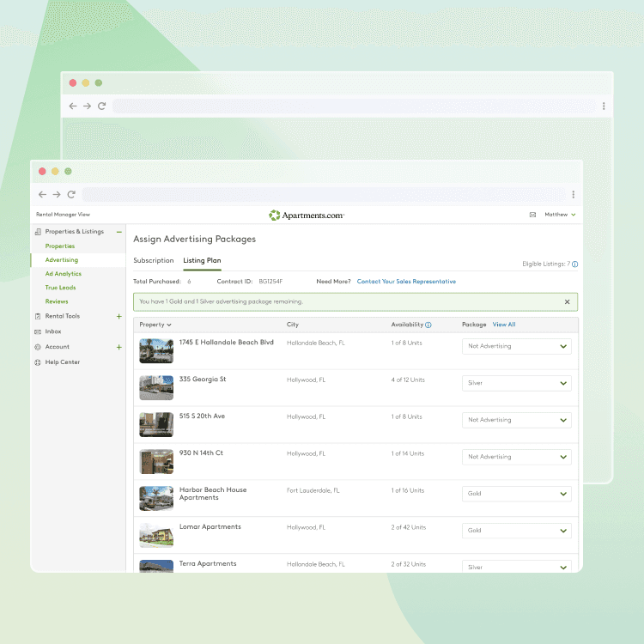Click Account gear icon in sidebar

(x=38, y=347)
